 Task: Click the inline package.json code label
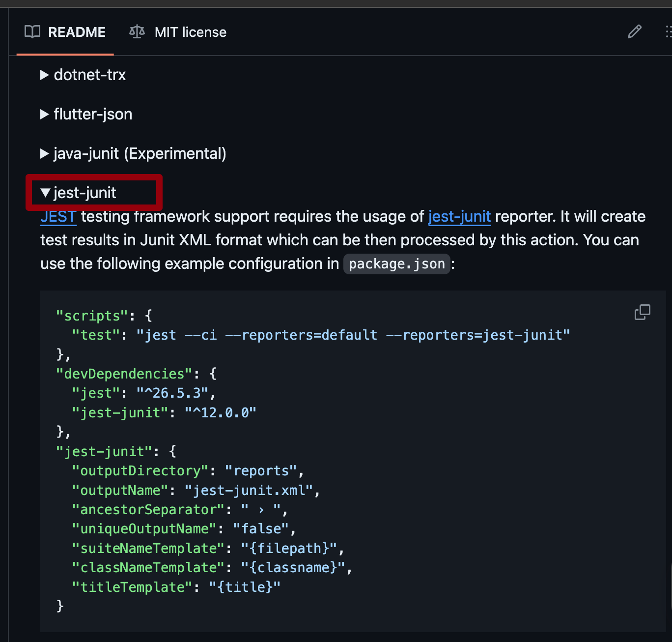pyautogui.click(x=397, y=264)
